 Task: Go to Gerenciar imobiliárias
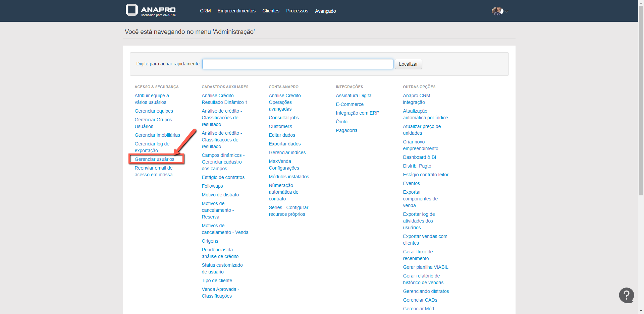[x=157, y=135]
